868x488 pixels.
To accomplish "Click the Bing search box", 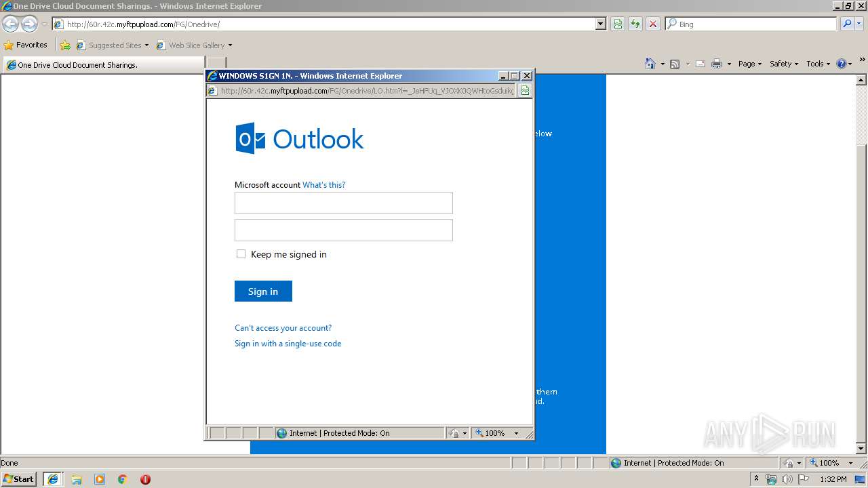I will click(x=751, y=24).
